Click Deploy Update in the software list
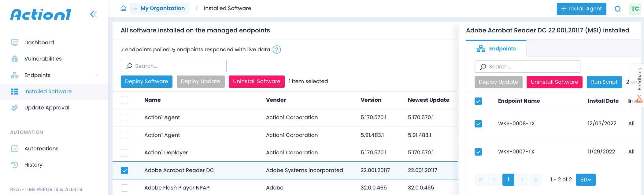The height and width of the screenshot is (195, 644). (x=201, y=82)
